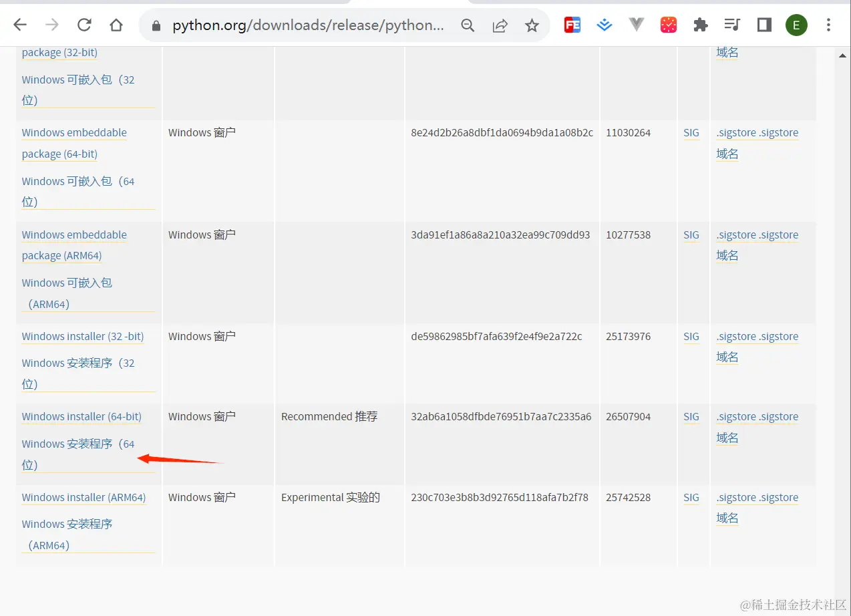
Task: Download Windows installer (32 -bit)
Action: click(x=83, y=336)
